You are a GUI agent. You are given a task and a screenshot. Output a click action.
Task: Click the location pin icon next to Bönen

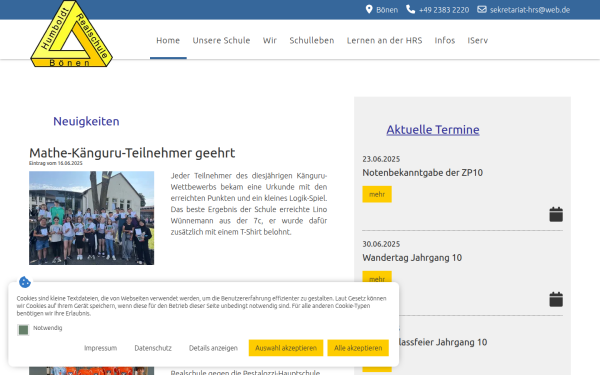pyautogui.click(x=369, y=9)
